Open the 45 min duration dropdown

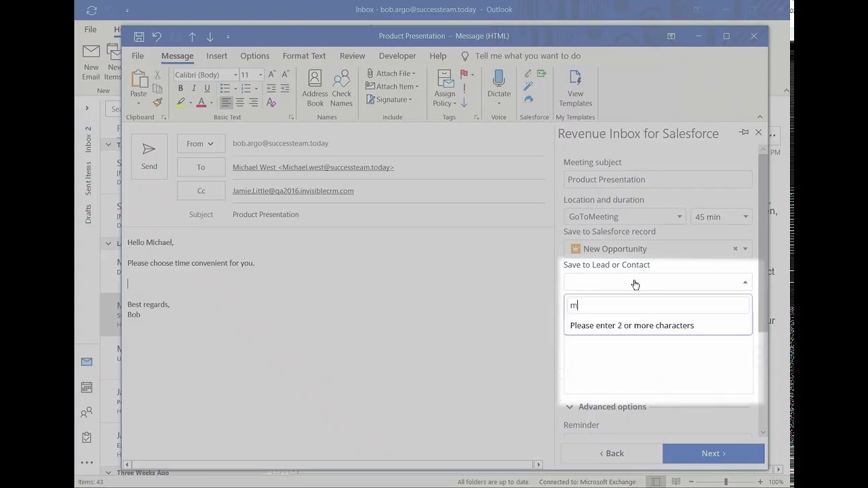pos(721,217)
